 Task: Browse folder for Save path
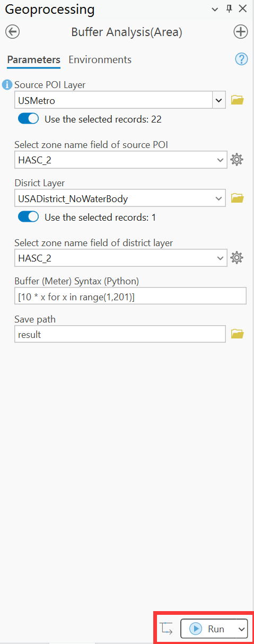point(237,334)
